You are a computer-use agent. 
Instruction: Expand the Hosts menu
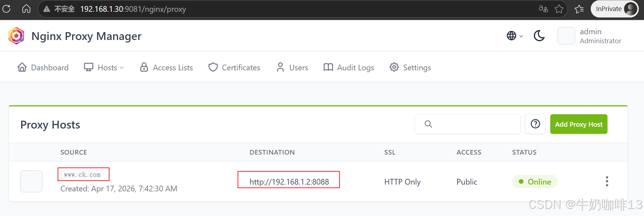(104, 67)
